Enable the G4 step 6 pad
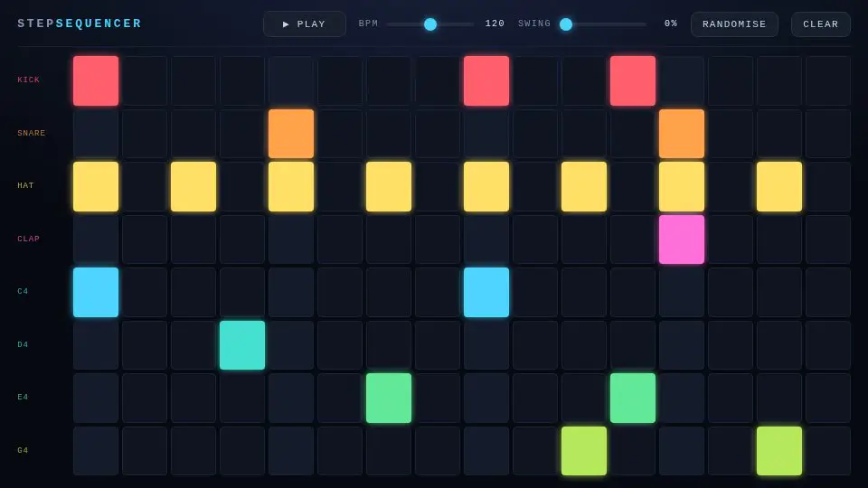Screen dimensions: 868x488 coord(340,451)
